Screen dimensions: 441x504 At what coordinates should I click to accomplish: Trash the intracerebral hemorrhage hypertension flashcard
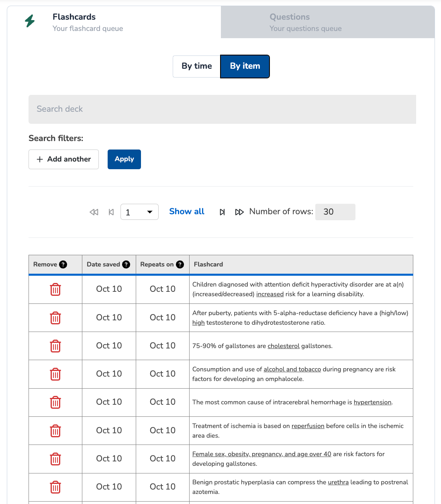(55, 402)
